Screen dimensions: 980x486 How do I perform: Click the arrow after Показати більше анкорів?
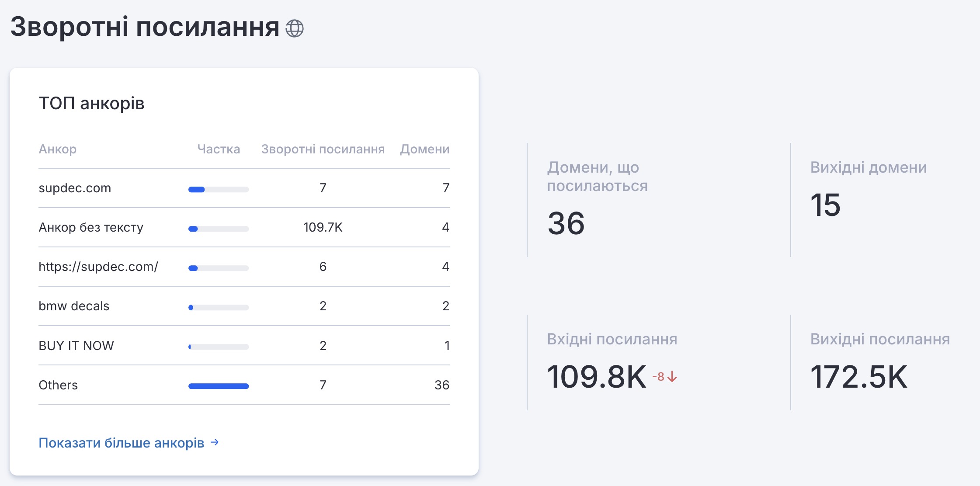coord(215,442)
